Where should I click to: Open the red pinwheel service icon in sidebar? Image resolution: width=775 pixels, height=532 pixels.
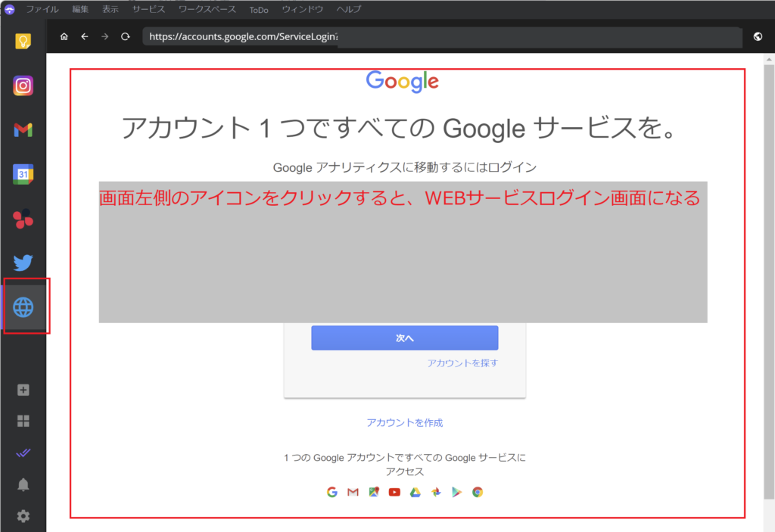(23, 219)
